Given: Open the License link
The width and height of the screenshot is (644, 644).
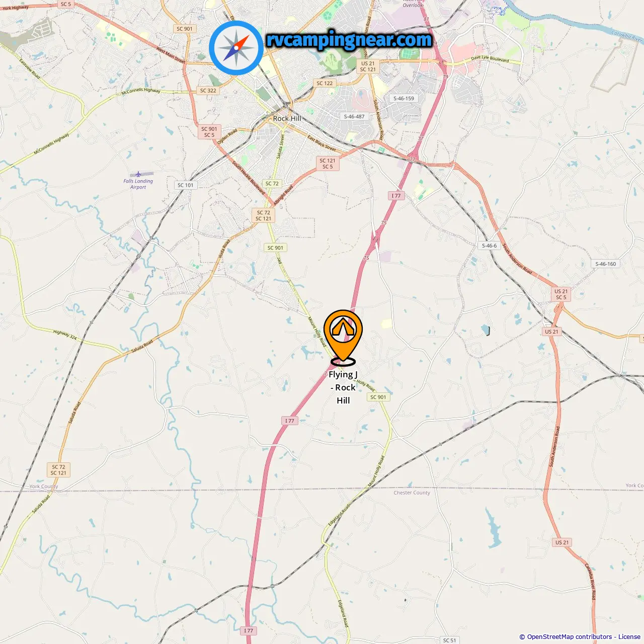Looking at the screenshot, I should pyautogui.click(x=629, y=637).
